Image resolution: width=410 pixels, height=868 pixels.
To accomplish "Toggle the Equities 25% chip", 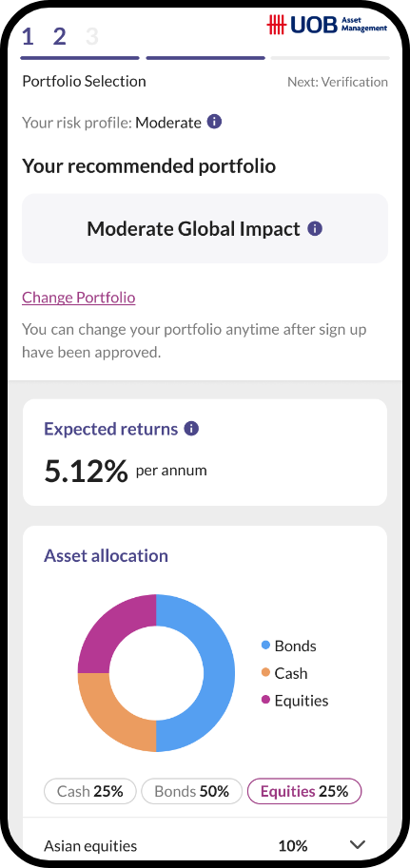I will click(x=304, y=791).
